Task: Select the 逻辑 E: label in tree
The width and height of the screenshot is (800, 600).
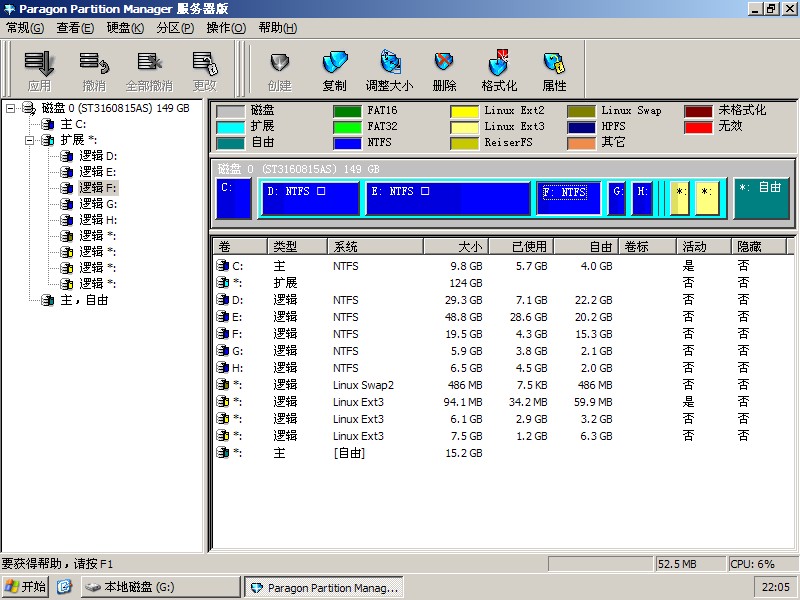Action: 97,172
